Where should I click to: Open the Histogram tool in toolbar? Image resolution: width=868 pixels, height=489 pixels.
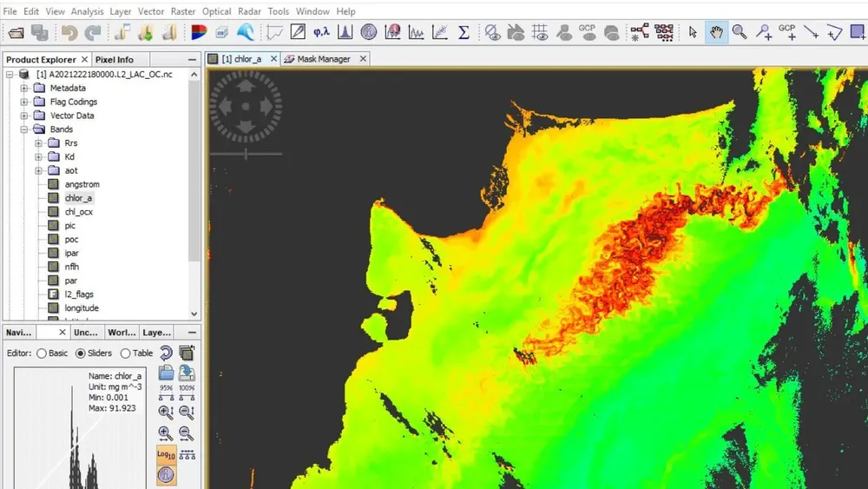pos(345,33)
